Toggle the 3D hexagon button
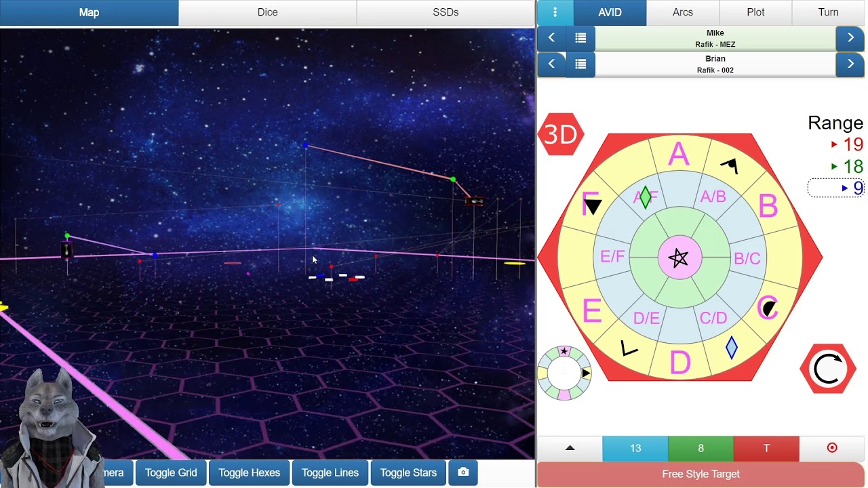 click(561, 134)
